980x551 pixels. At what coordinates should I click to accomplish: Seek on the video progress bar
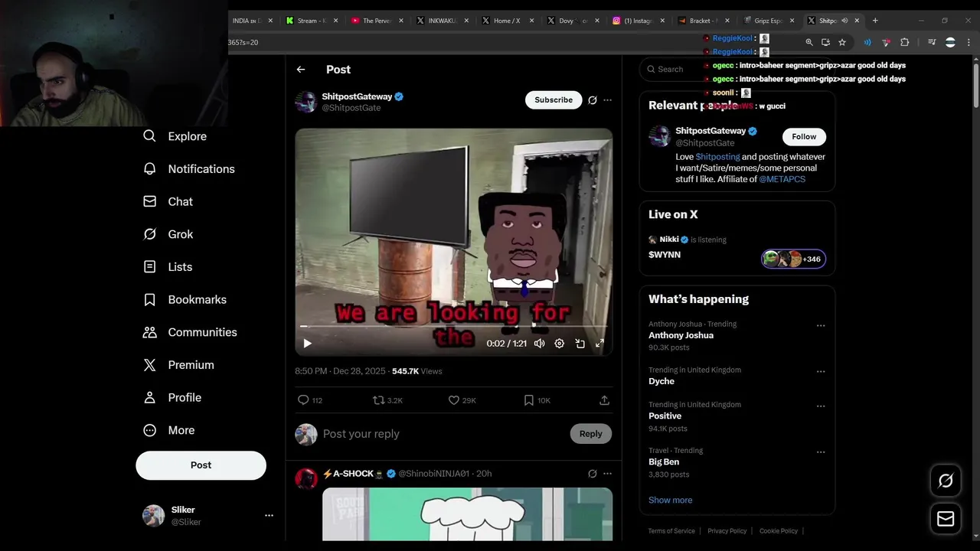point(454,326)
